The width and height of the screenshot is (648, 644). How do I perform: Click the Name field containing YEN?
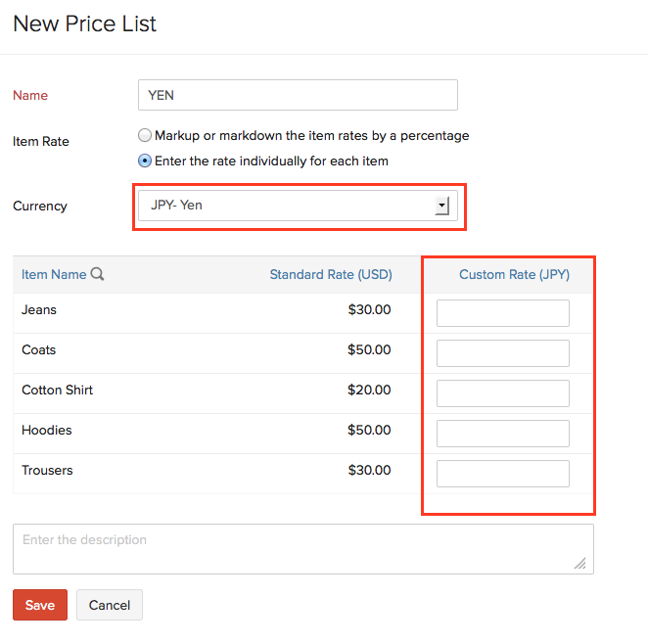299,95
